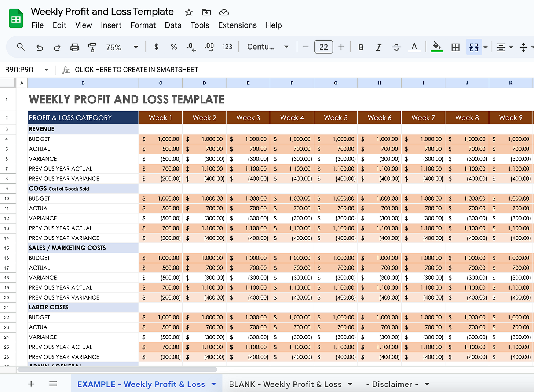Format as percent
Viewport: 534px width, 392px height.
point(174,47)
